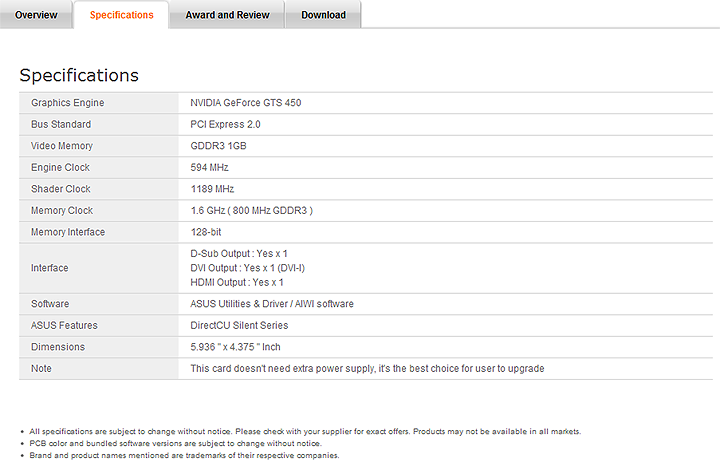
Task: Click the Note text about extra power supply
Action: click(x=367, y=369)
